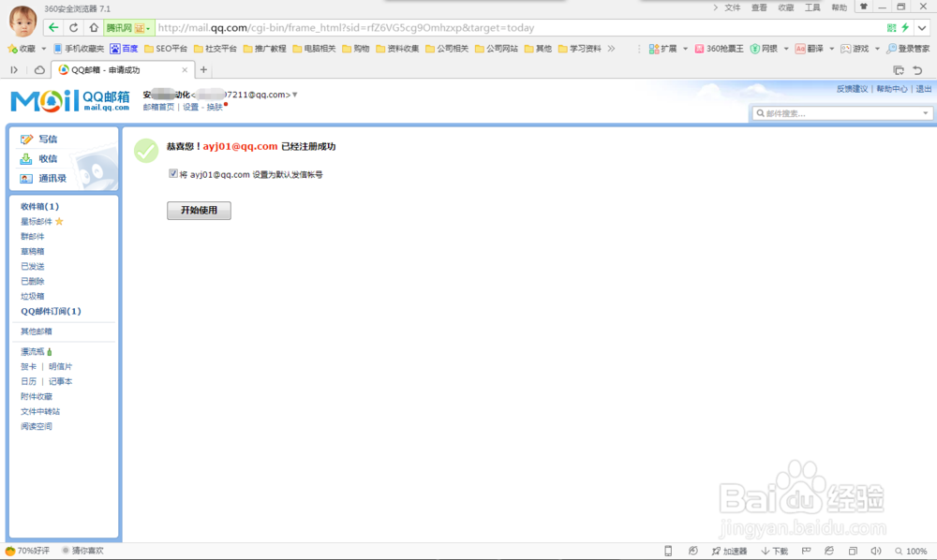The height and width of the screenshot is (560, 937).
Task: Open the 翻译 translate tool
Action: [x=810, y=49]
